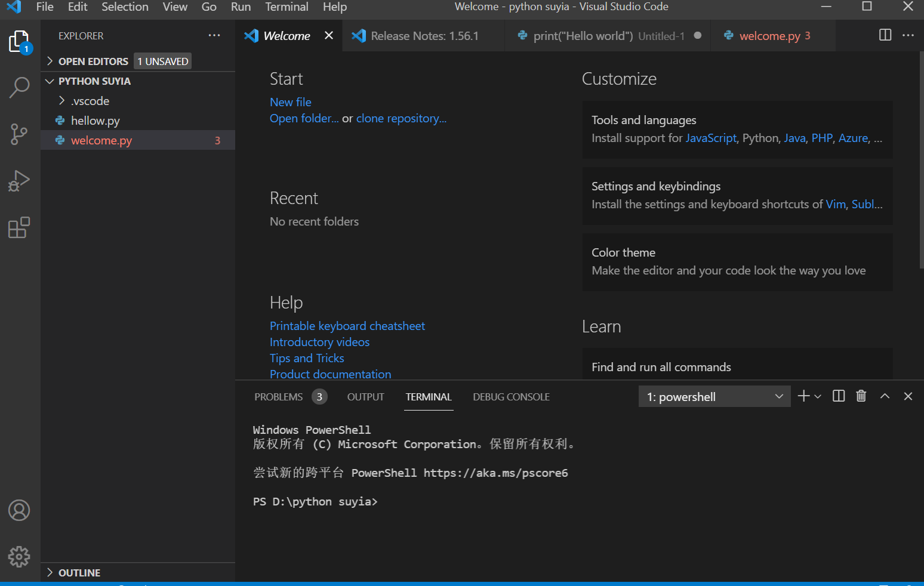Screen dimensions: 924x586
Task: Open the launch profile dropdown next to plus
Action: coord(818,396)
